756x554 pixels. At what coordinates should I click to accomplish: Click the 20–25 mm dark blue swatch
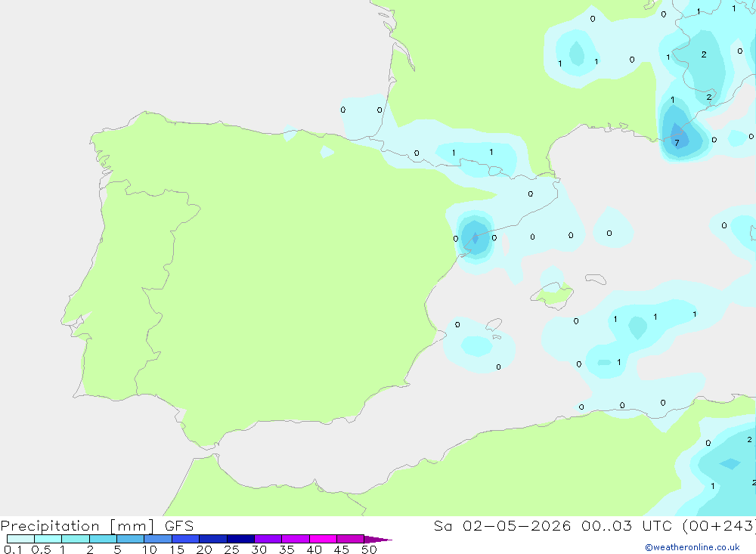point(213,539)
